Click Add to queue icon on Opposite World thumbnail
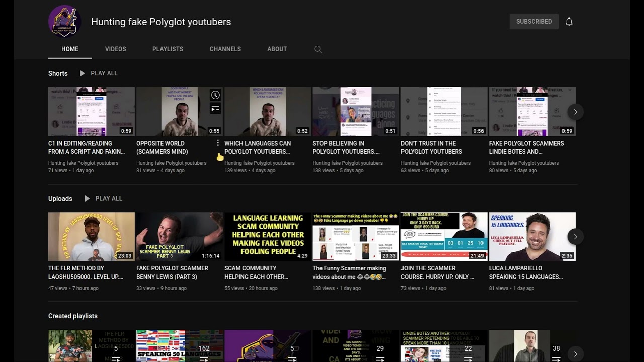 (x=215, y=108)
